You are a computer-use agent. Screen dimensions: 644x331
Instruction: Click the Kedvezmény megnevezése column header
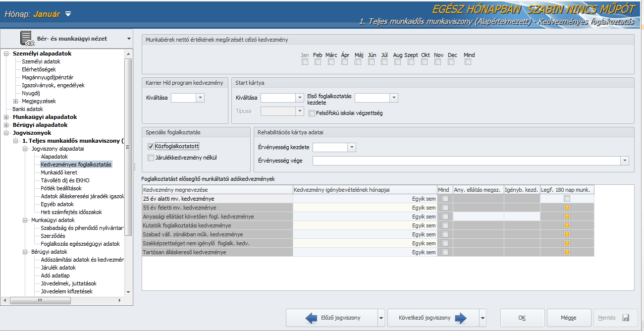217,190
